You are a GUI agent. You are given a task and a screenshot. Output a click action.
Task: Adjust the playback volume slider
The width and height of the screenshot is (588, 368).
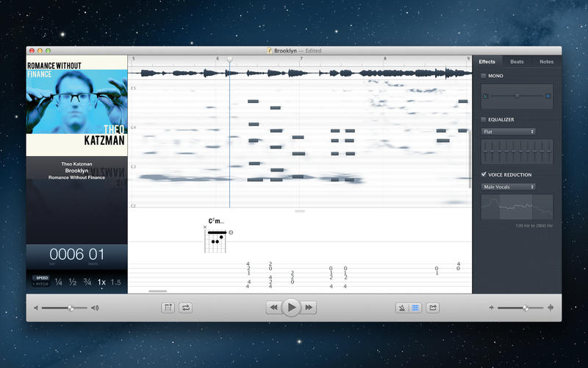tap(65, 308)
